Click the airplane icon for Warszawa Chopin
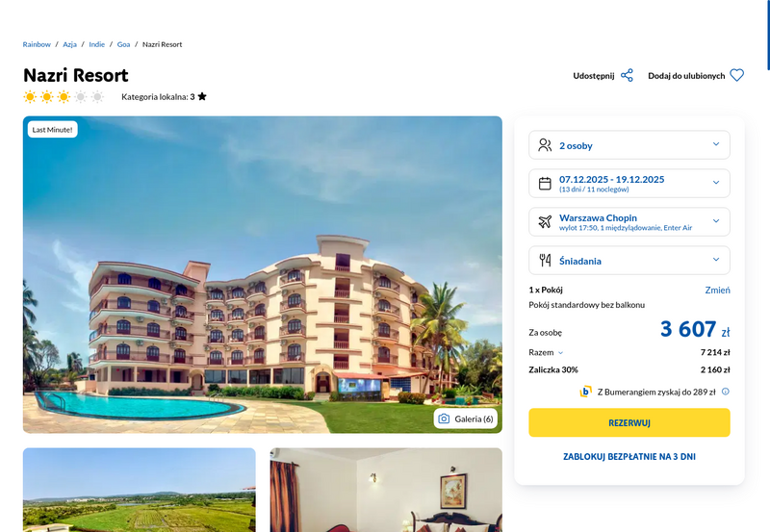770x532 pixels. point(545,222)
